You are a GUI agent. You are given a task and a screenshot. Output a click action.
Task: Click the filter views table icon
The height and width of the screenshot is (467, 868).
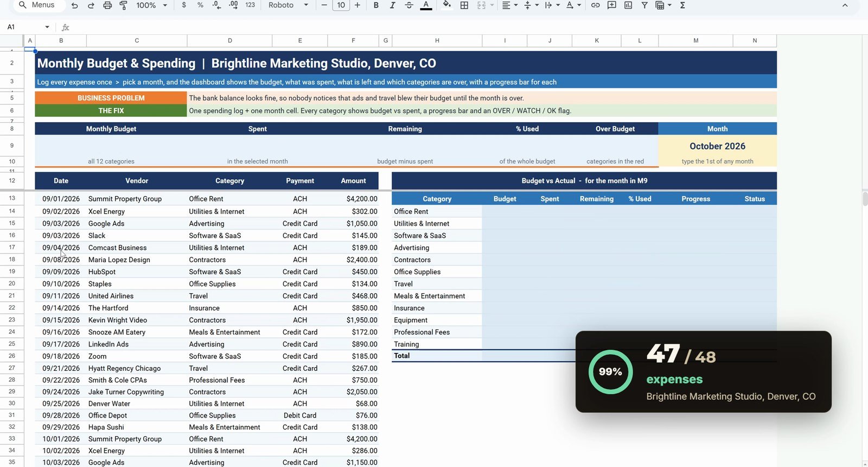pyautogui.click(x=660, y=5)
